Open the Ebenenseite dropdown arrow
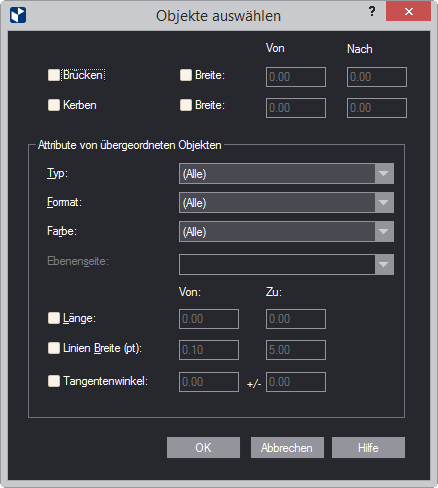The height and width of the screenshot is (488, 438). 384,265
